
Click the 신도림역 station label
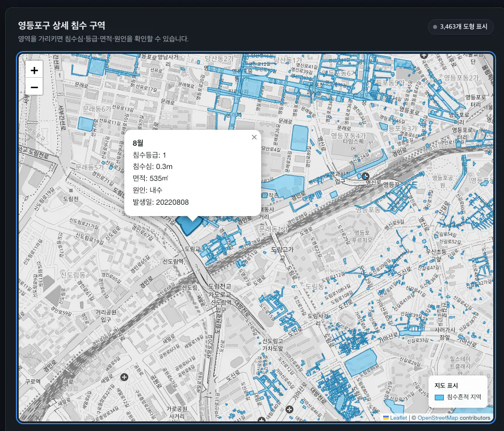click(173, 261)
